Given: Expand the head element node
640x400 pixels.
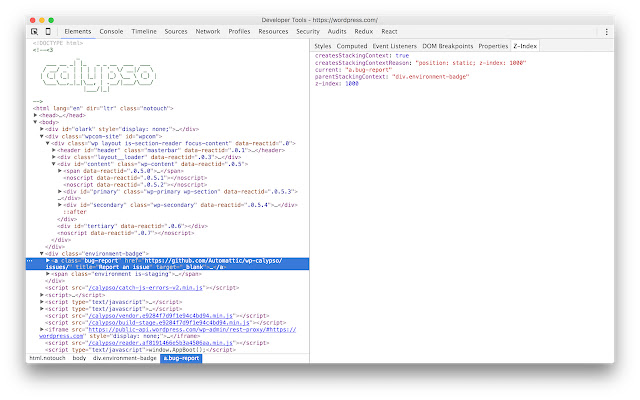Looking at the screenshot, I should (x=36, y=116).
